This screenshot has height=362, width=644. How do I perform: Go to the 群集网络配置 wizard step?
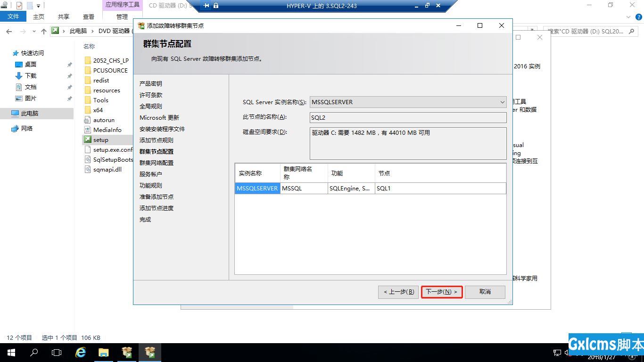(x=157, y=163)
